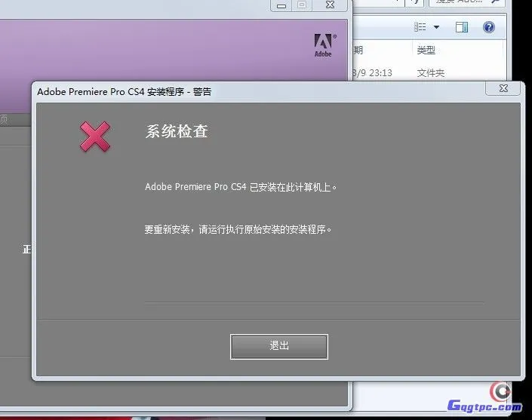Close the background installer window
Screen dimensions: 532x420
pos(330,5)
